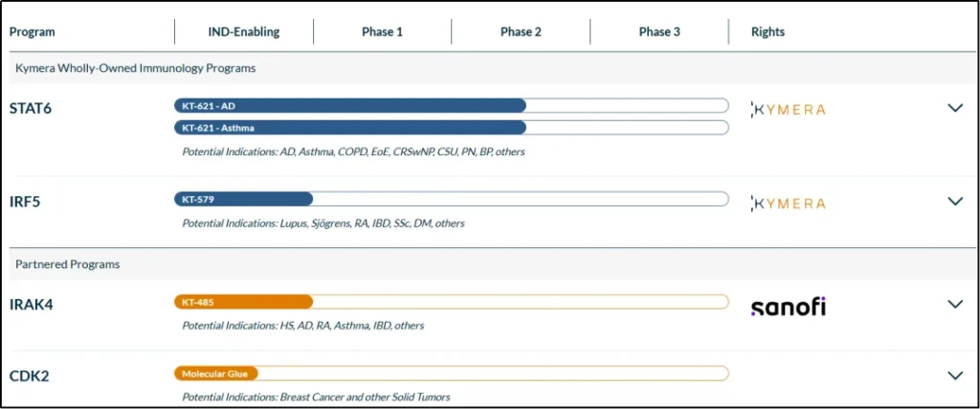The width and height of the screenshot is (980, 409).
Task: Select the Phase 2 column header
Action: tap(521, 32)
